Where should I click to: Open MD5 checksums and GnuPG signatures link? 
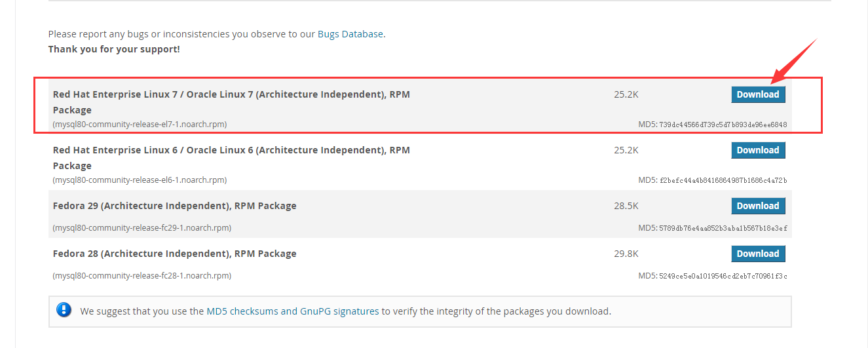coord(293,311)
